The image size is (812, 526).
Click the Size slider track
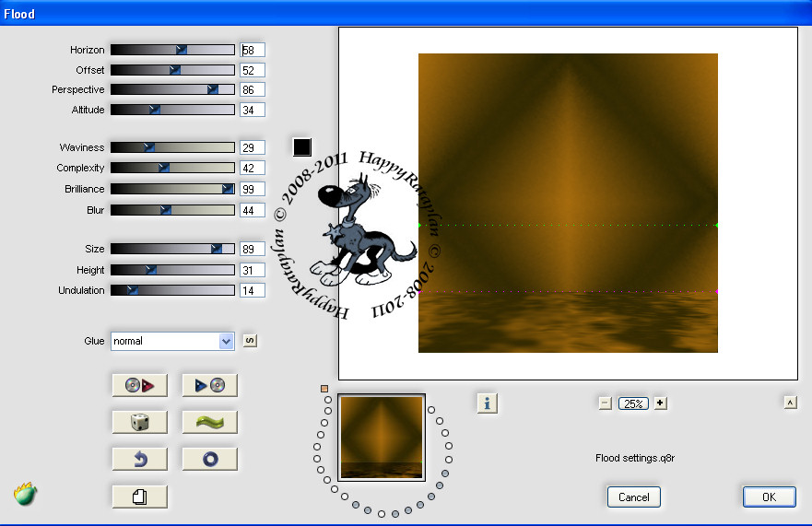click(172, 249)
